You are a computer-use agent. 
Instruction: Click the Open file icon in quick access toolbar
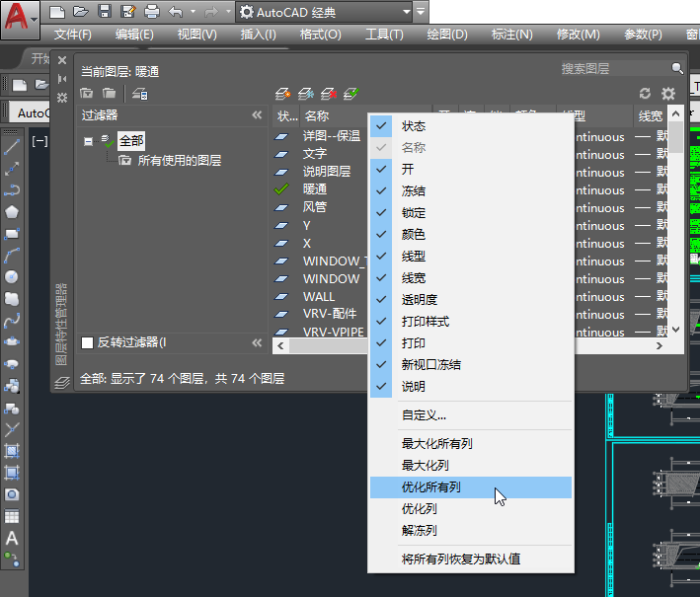[x=81, y=12]
